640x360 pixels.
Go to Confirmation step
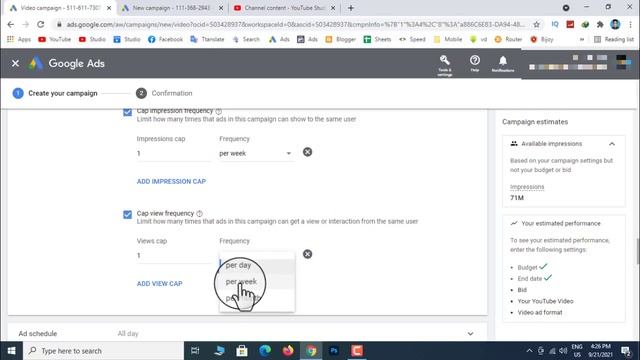pyautogui.click(x=164, y=93)
